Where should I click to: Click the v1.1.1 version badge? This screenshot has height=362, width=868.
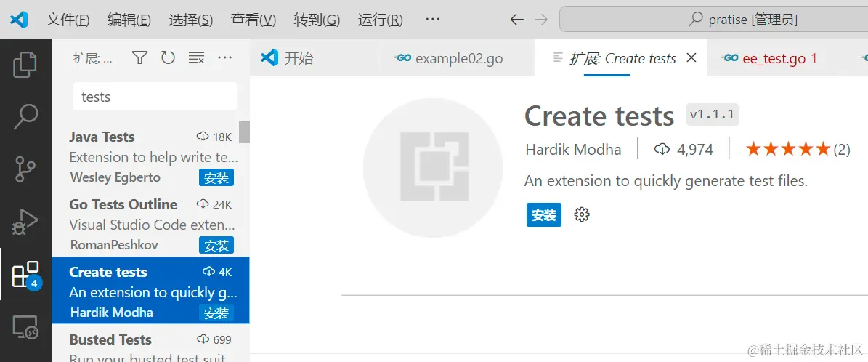[x=713, y=114]
